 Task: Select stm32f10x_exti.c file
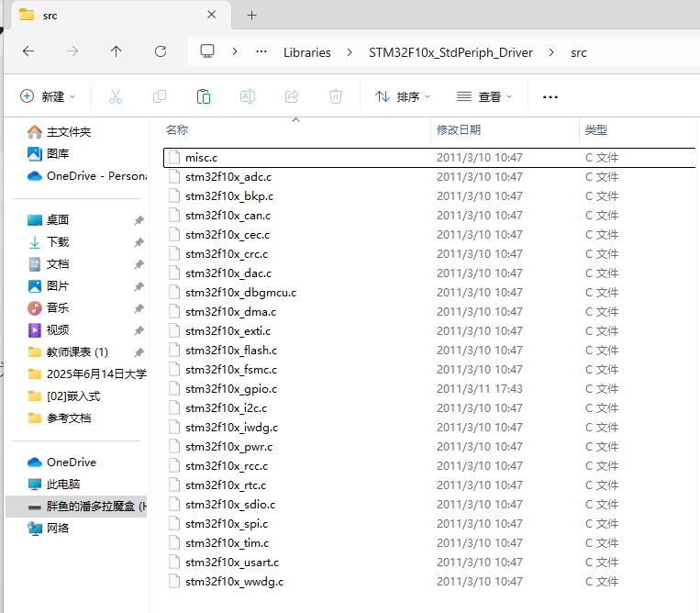429,331
